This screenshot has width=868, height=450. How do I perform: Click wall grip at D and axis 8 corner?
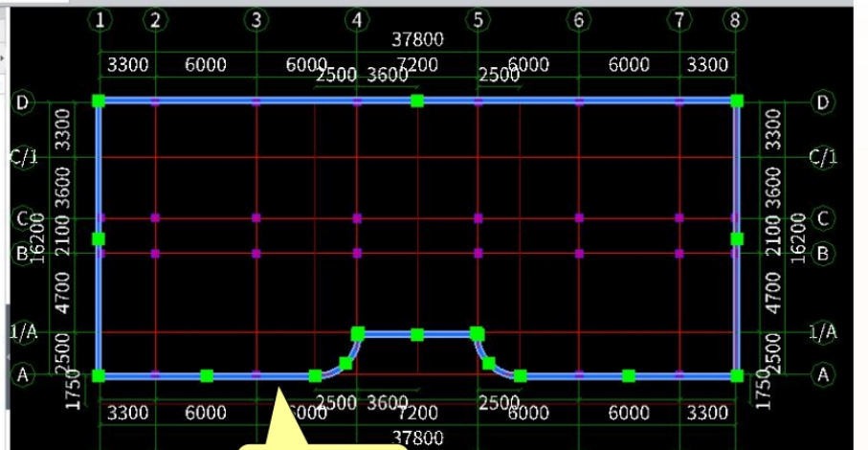pos(737,101)
